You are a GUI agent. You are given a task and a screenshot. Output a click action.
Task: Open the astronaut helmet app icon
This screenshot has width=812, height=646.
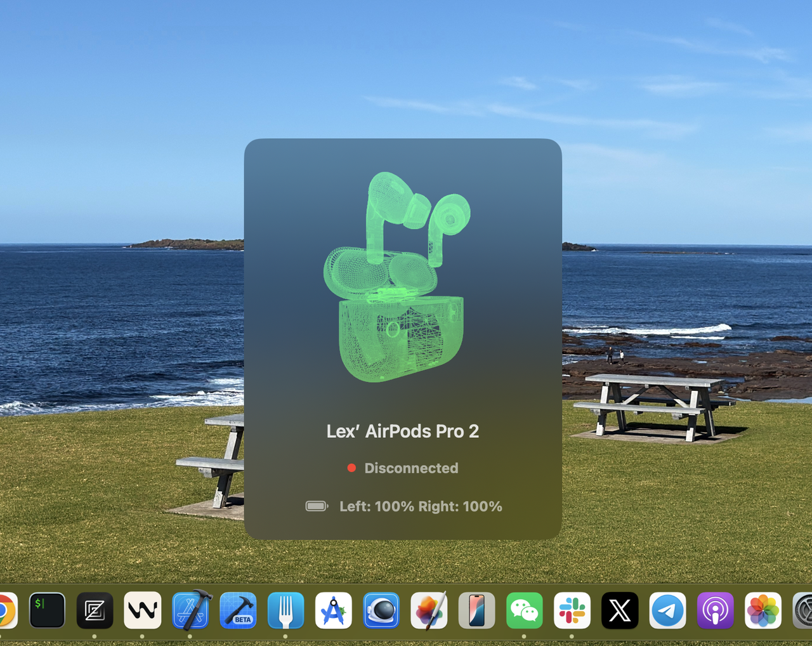381,610
